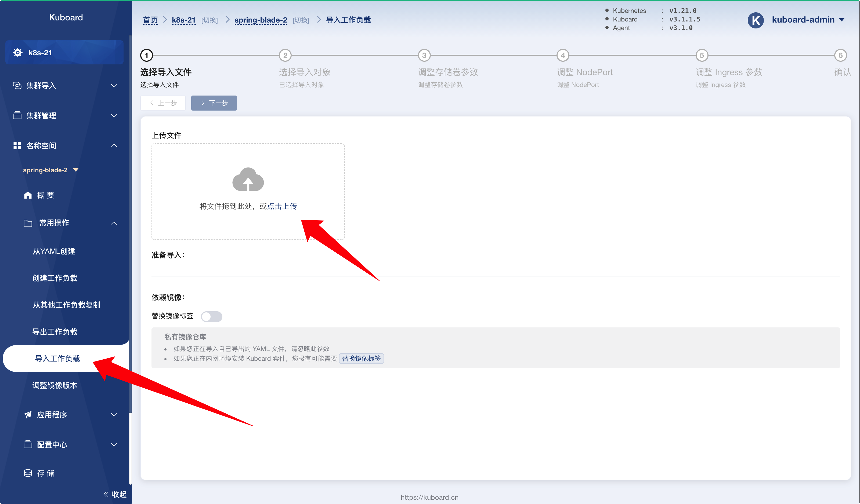Expand the 配置中心 menu section

point(70,445)
